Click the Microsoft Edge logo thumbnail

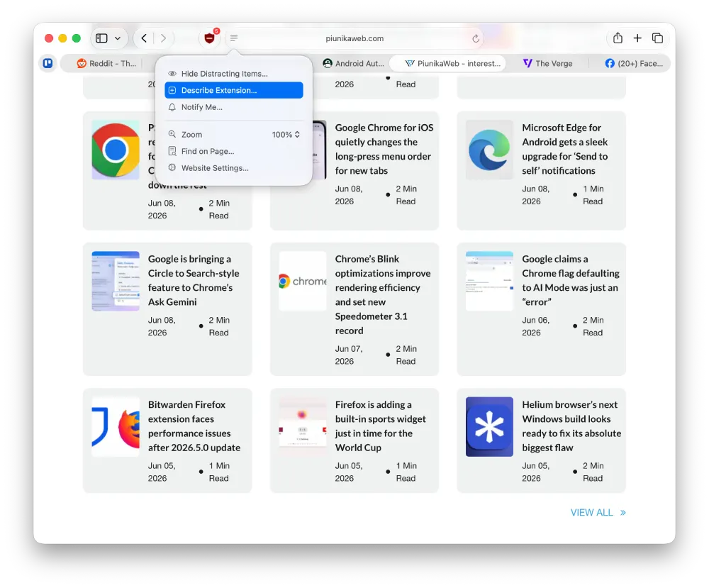click(489, 150)
